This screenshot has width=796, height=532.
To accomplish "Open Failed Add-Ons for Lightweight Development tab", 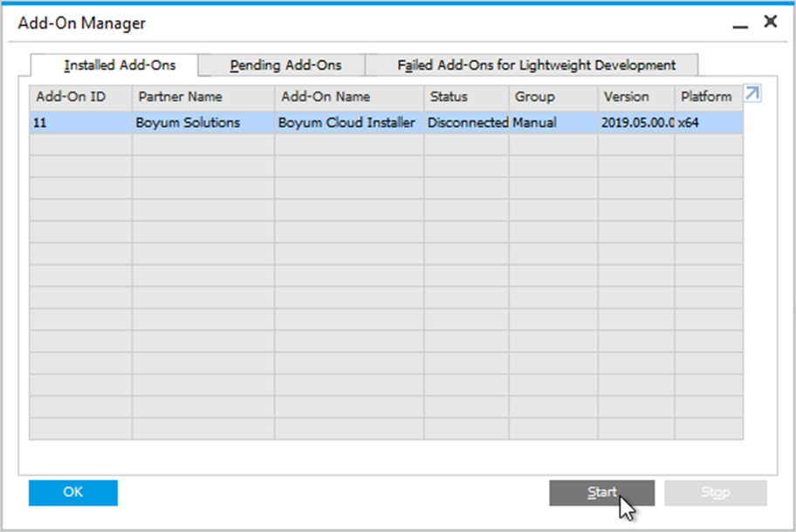I will (x=532, y=65).
